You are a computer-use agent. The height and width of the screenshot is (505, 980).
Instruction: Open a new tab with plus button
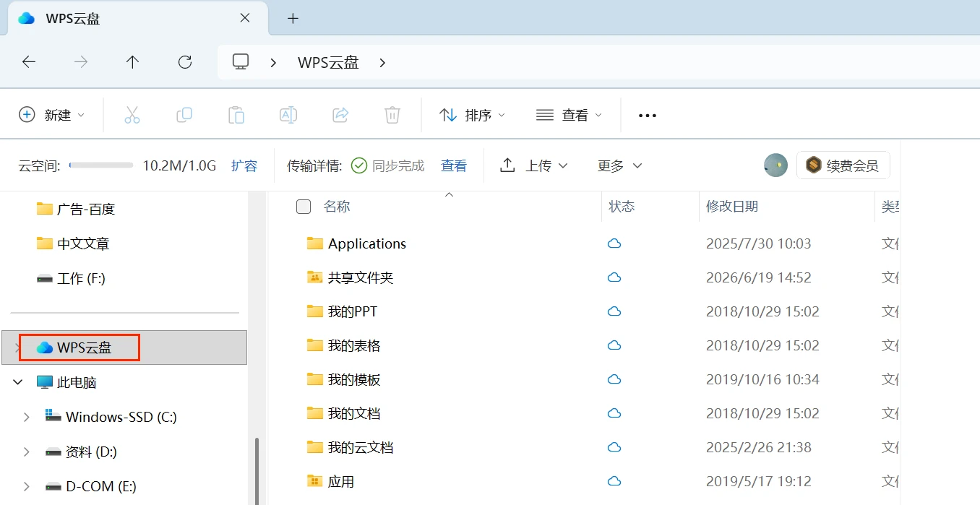[x=293, y=19]
